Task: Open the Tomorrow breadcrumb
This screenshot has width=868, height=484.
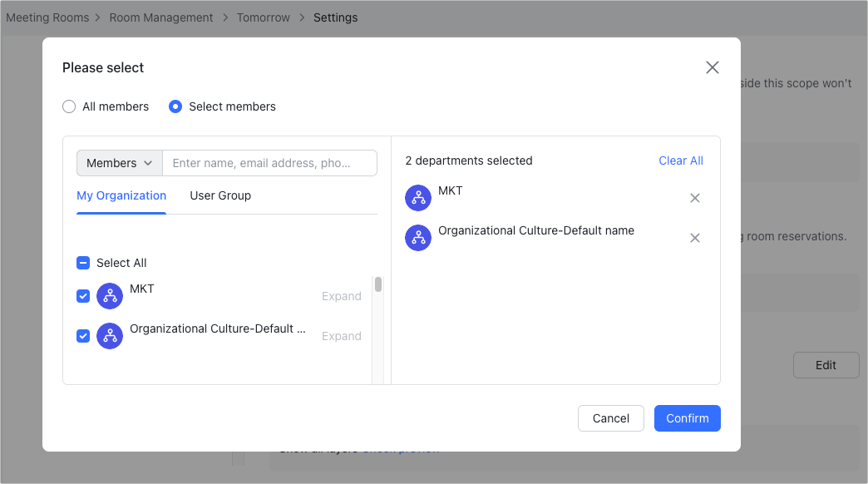Action: 264,17
